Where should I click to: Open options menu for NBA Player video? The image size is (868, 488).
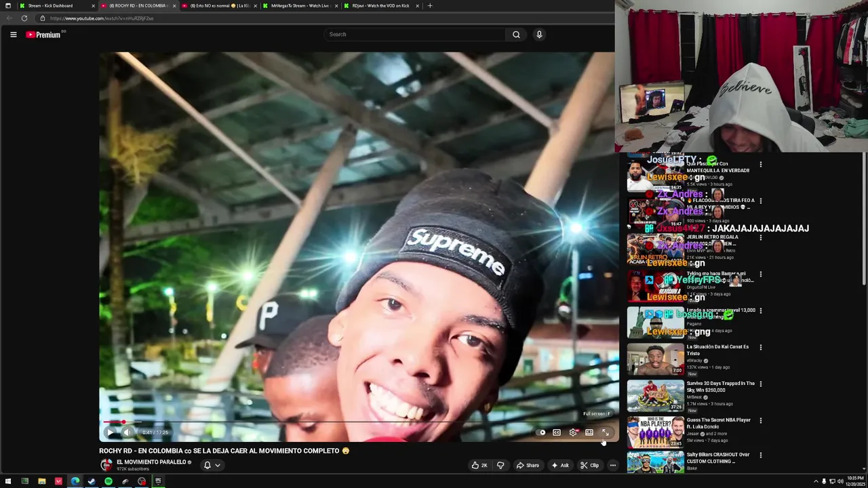tap(760, 421)
